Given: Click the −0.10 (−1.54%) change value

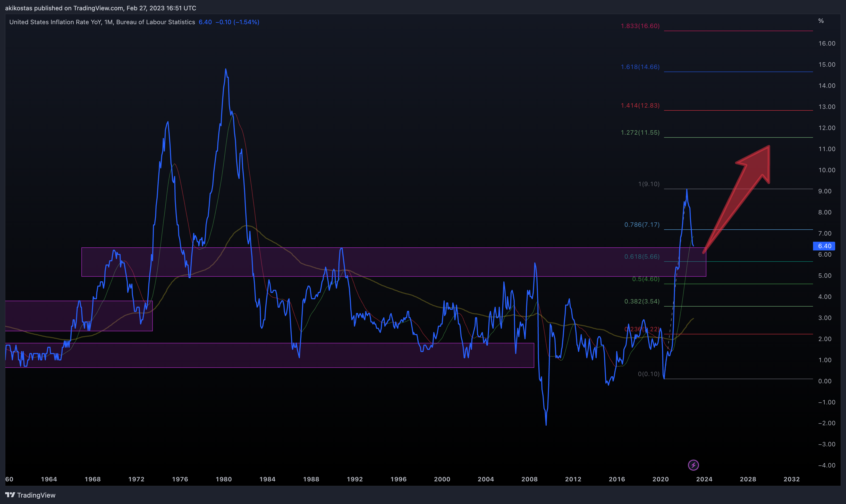Looking at the screenshot, I should [x=237, y=22].
